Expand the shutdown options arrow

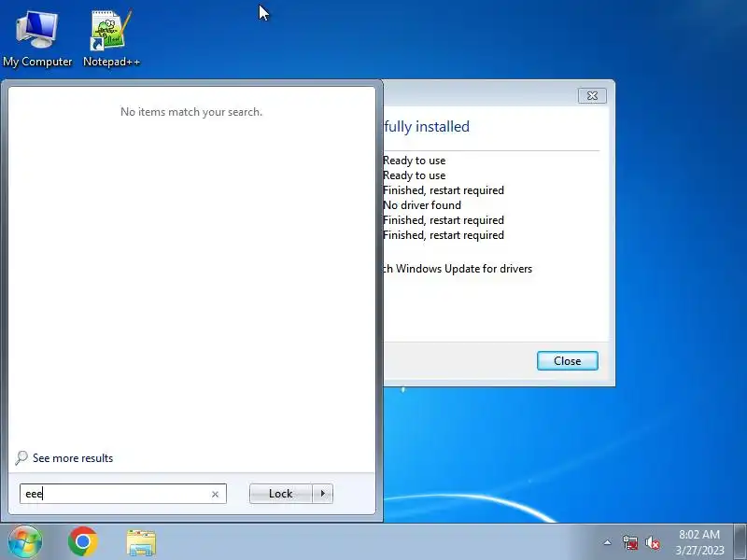(322, 494)
